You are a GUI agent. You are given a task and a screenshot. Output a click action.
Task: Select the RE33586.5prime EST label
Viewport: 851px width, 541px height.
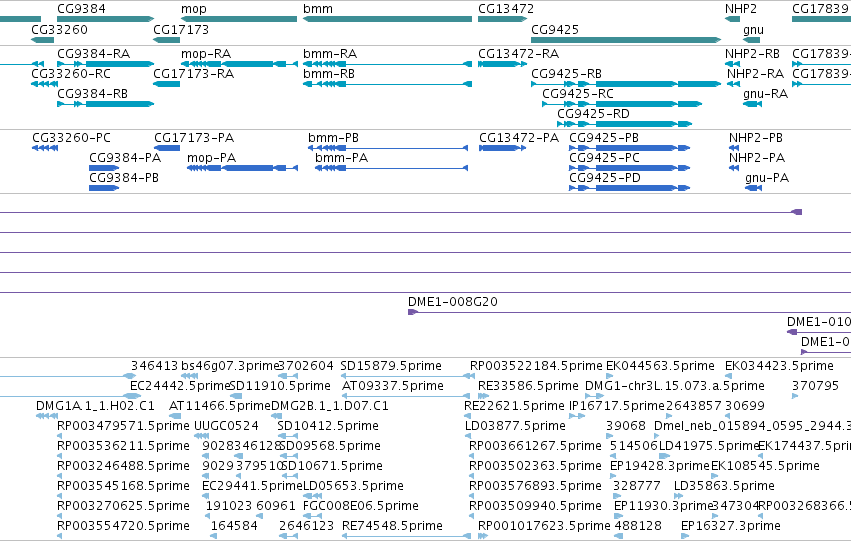click(528, 386)
